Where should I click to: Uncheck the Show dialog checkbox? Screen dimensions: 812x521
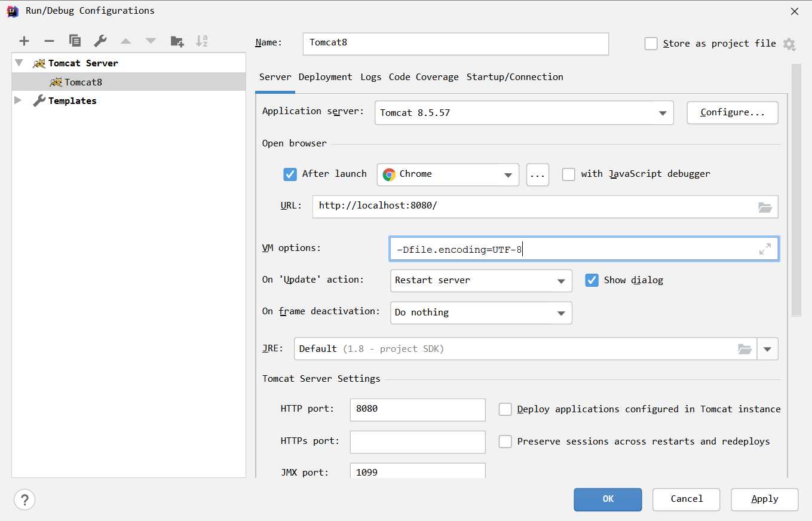pyautogui.click(x=592, y=280)
